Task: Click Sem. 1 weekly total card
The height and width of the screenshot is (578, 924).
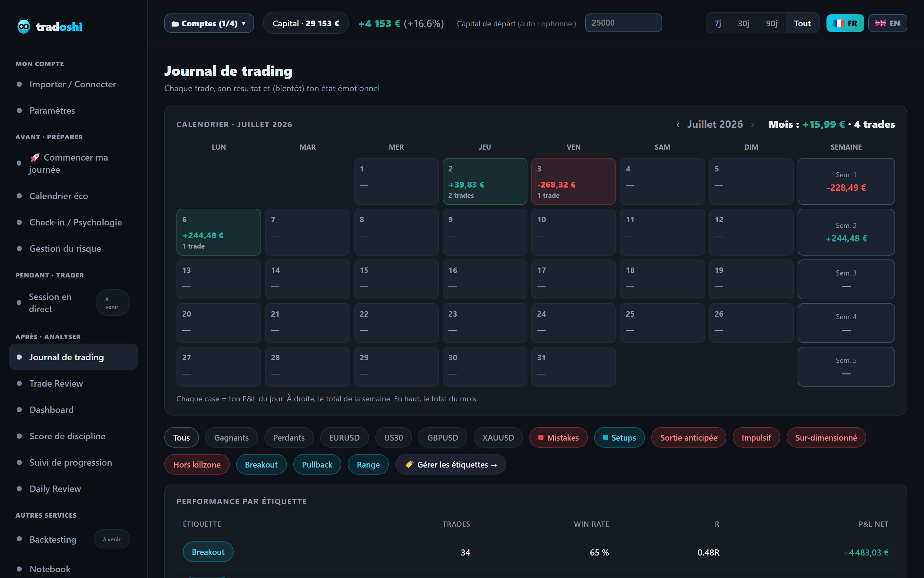Action: tap(846, 181)
